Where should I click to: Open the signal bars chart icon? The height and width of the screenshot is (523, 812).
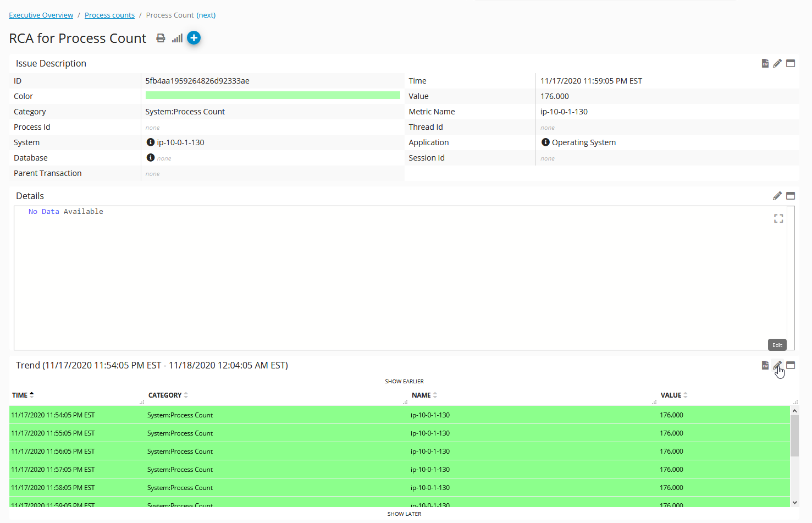pyautogui.click(x=177, y=38)
